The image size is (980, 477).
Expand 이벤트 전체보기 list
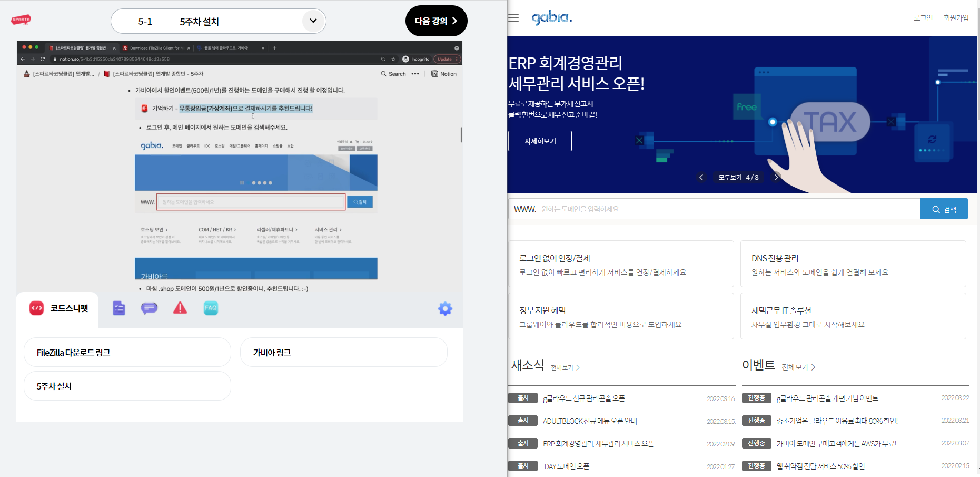tap(798, 367)
